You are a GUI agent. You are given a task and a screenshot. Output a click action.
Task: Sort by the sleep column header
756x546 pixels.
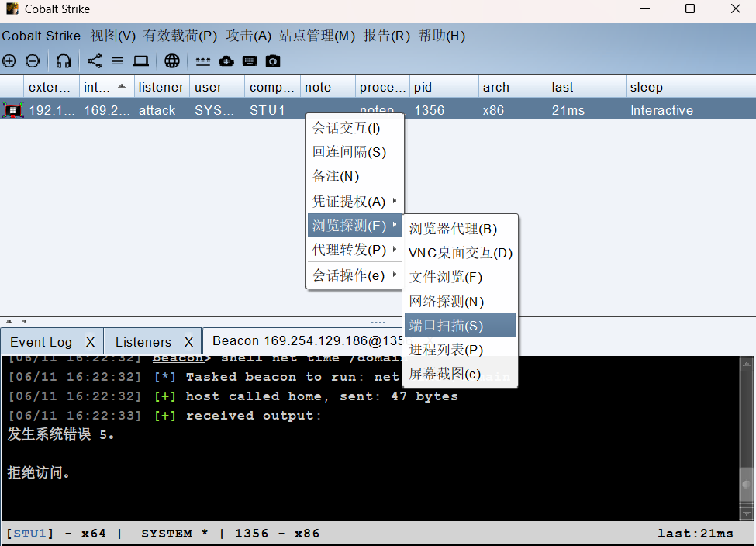[690, 87]
